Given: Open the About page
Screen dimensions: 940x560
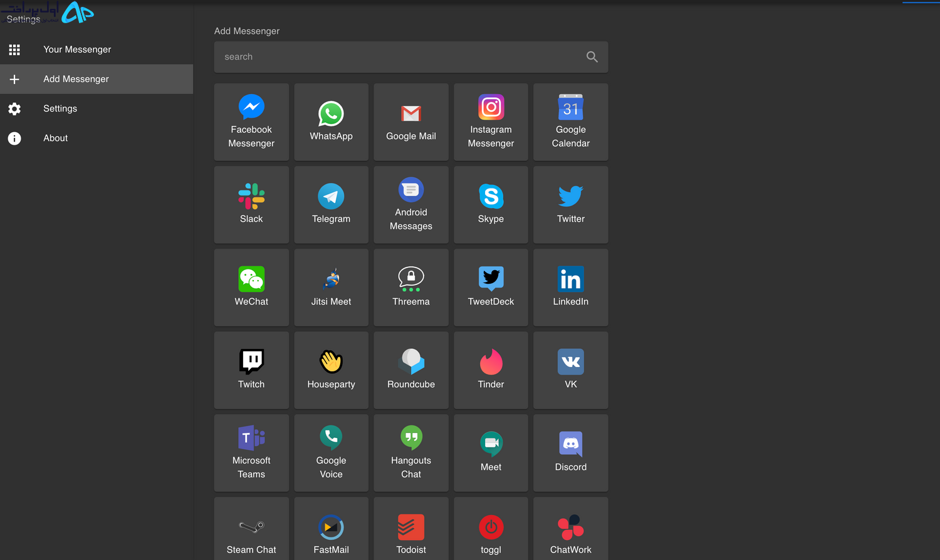Looking at the screenshot, I should coord(97,138).
